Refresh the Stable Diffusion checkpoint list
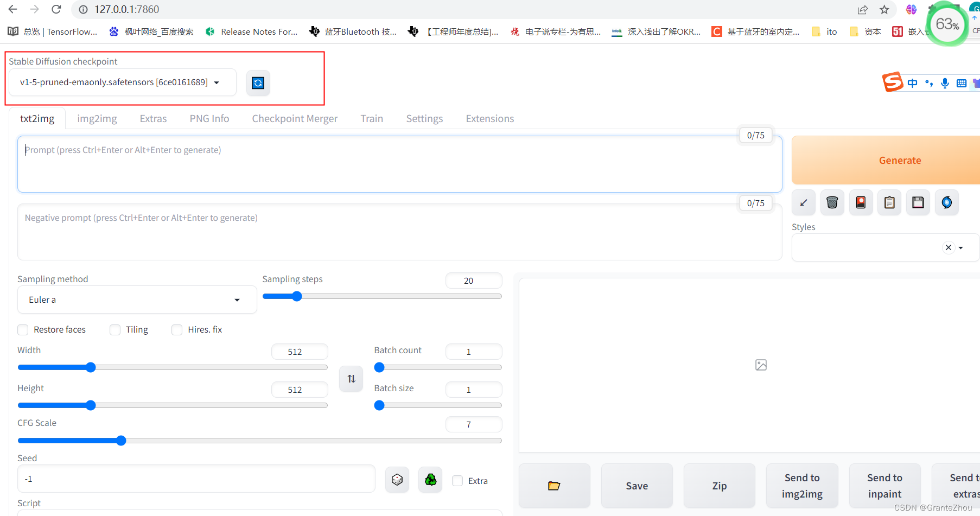The height and width of the screenshot is (516, 980). (258, 82)
